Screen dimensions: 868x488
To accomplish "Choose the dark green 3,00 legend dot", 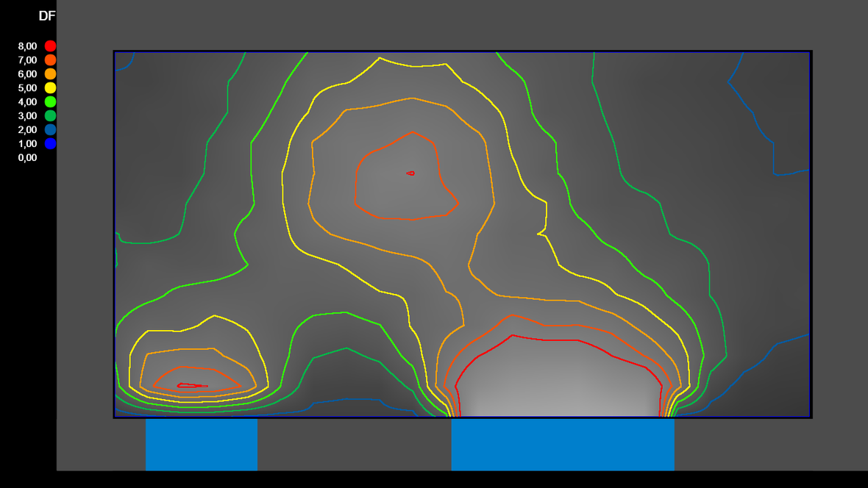I will click(x=50, y=116).
